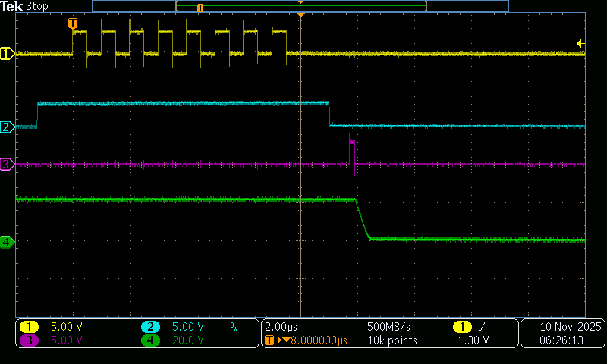Click the channel 2 cyan ground marker
Viewport: 607px width, 364px height.
7,127
